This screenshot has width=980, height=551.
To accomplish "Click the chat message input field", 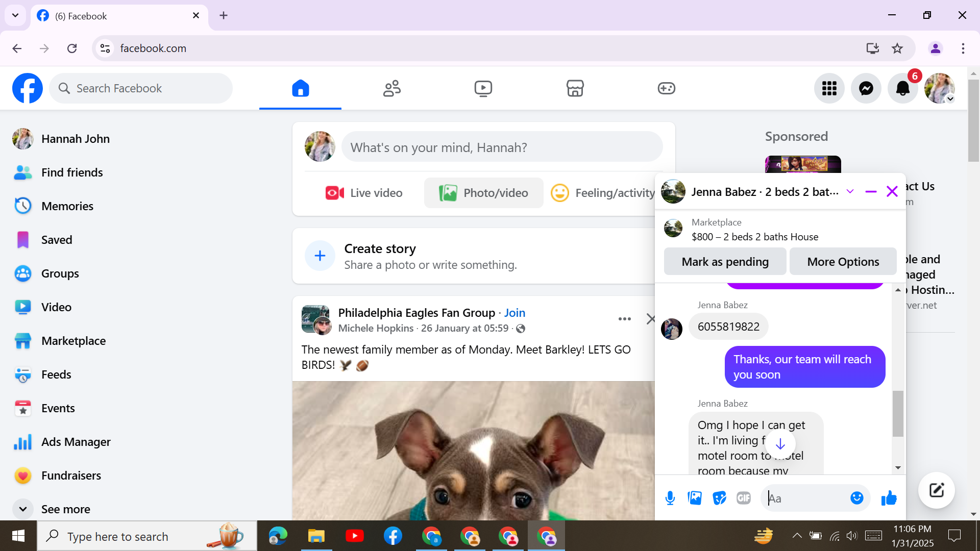I will pos(805,498).
